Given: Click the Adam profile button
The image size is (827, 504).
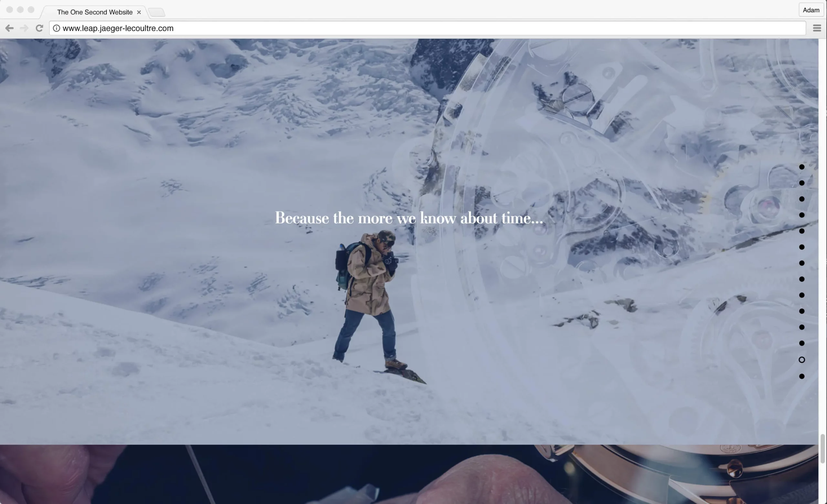Looking at the screenshot, I should pos(811,10).
